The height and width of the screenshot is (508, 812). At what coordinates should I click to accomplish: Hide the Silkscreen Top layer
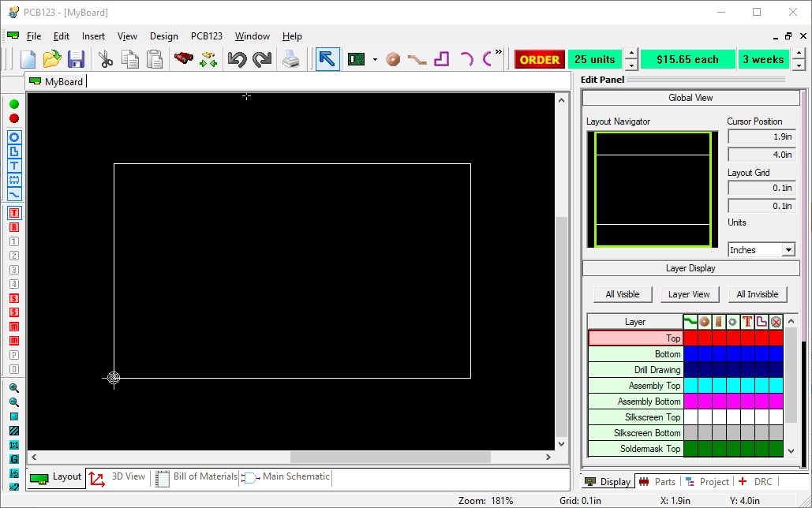[x=635, y=416]
